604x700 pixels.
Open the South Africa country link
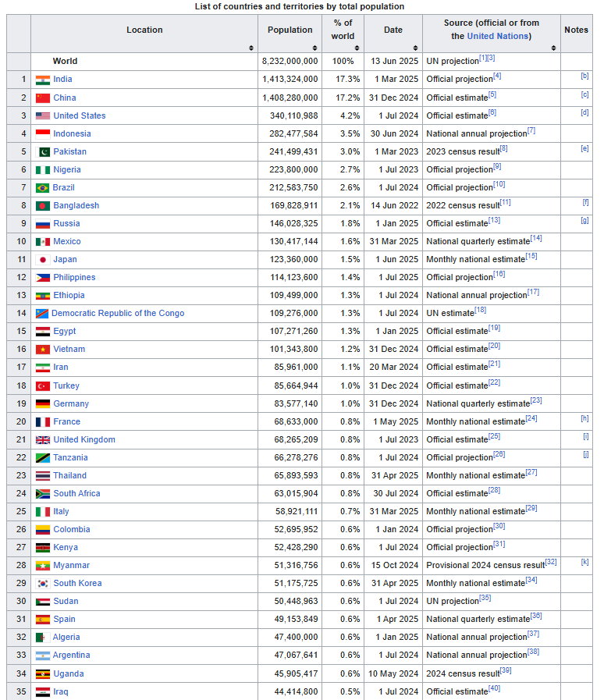(x=76, y=493)
